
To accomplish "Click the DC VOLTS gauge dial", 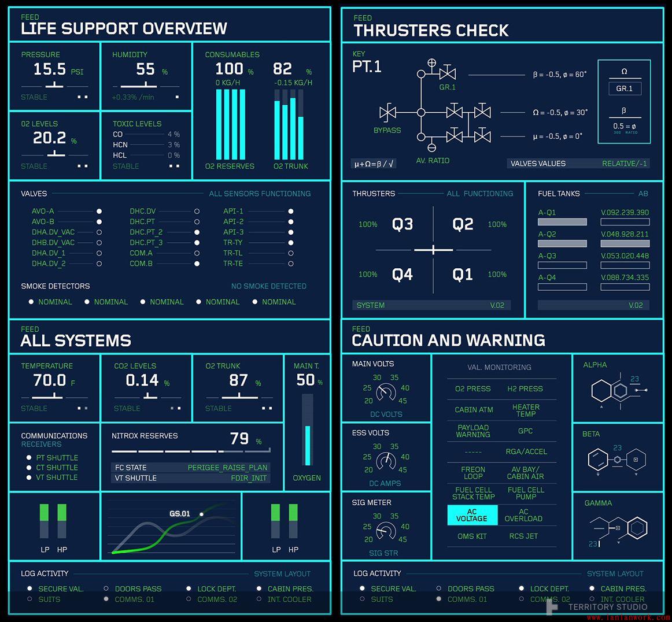I will pos(386,393).
